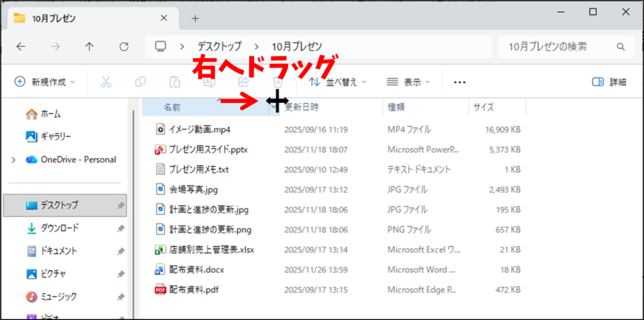This screenshot has height=320, width=644.
Task: Select the 10月プレゼン tab
Action: 88,18
